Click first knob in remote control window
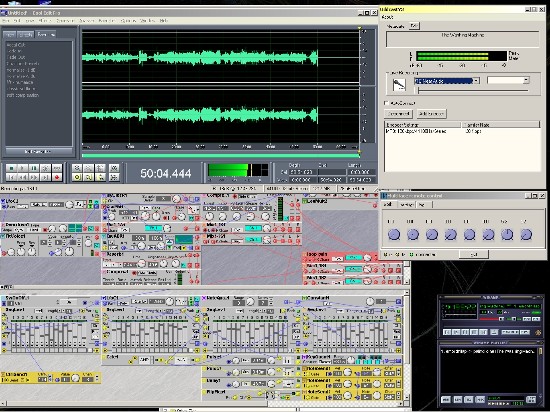Viewport: 550px width, 412px height. pos(394,234)
